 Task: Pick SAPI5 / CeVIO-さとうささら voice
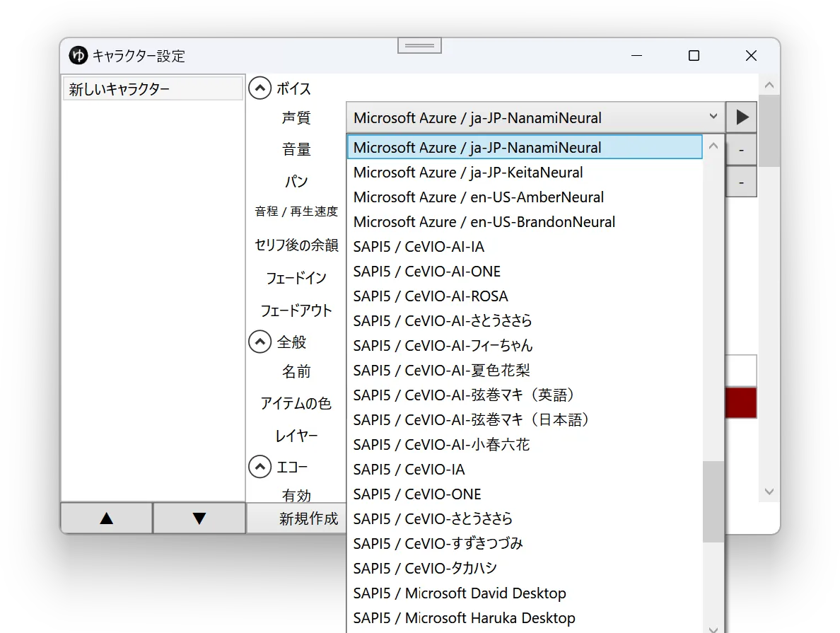[525, 519]
